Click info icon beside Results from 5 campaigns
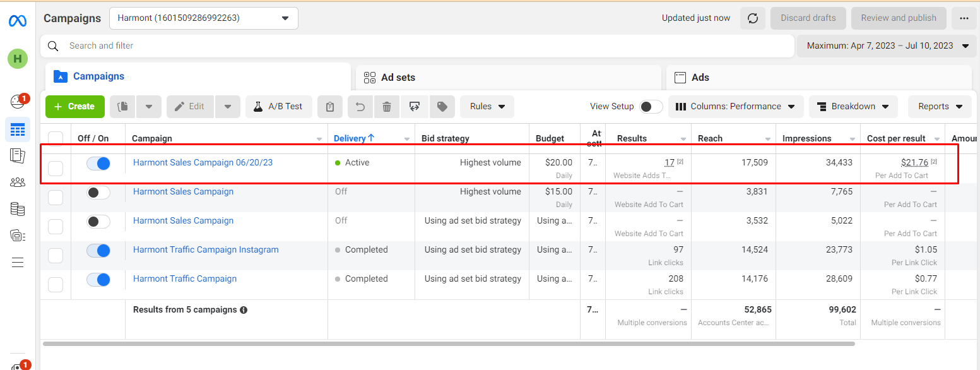This screenshot has width=980, height=370. (x=244, y=310)
